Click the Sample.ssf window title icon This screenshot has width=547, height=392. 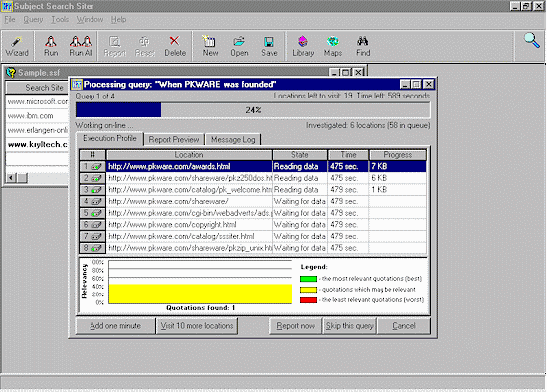(11, 73)
